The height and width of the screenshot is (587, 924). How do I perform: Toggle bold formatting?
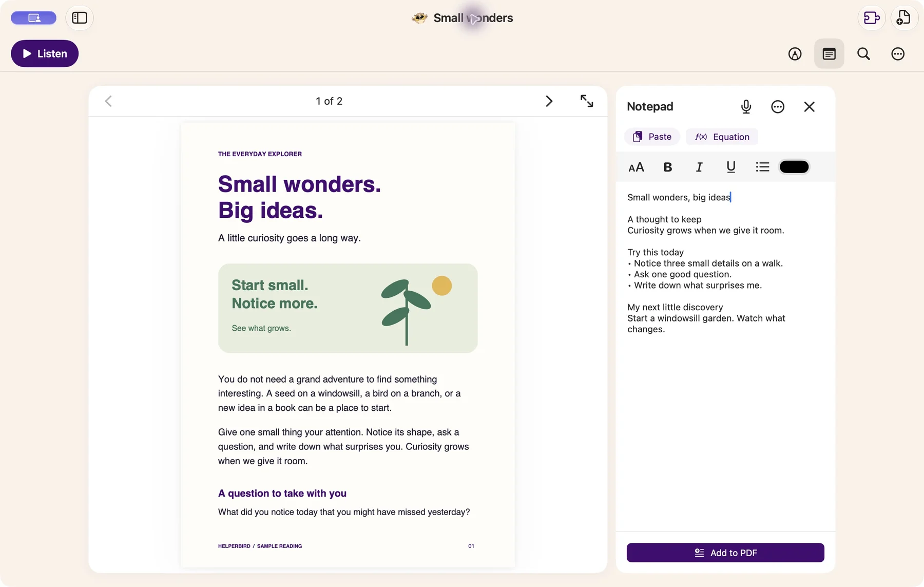click(x=668, y=167)
